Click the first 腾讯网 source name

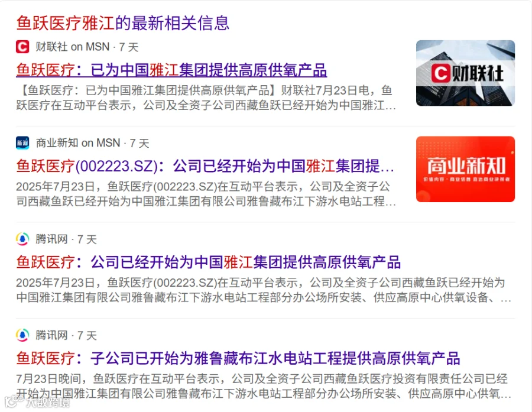point(51,239)
